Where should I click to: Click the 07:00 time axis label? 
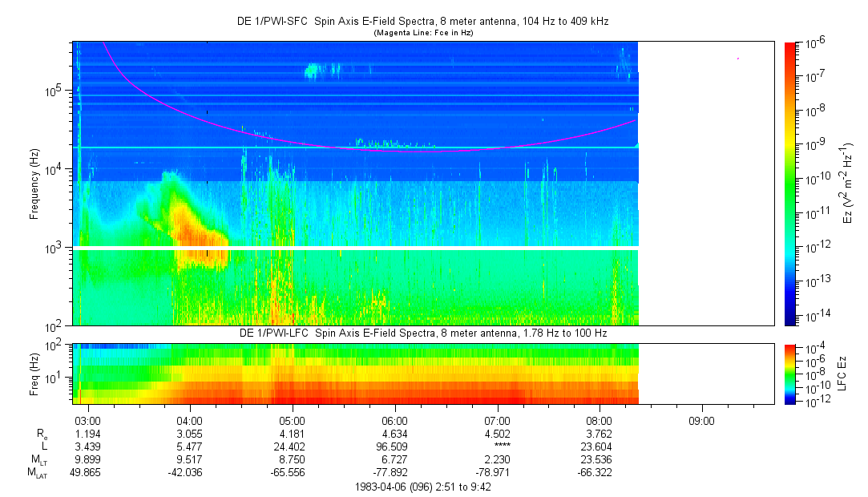497,419
